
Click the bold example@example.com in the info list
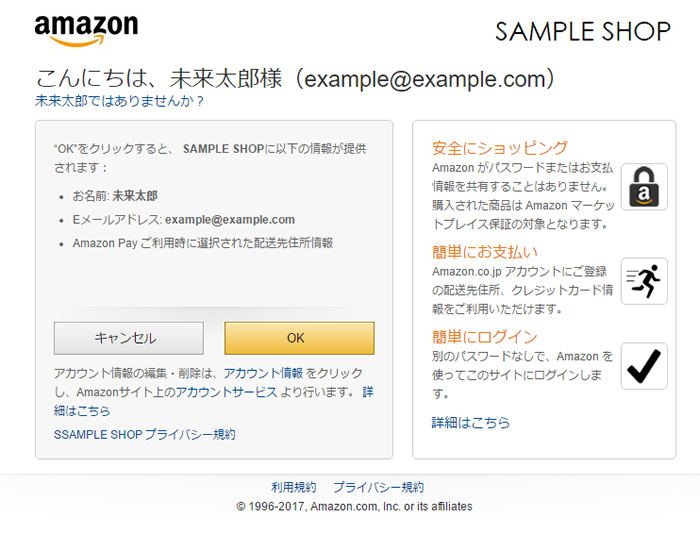click(x=230, y=220)
